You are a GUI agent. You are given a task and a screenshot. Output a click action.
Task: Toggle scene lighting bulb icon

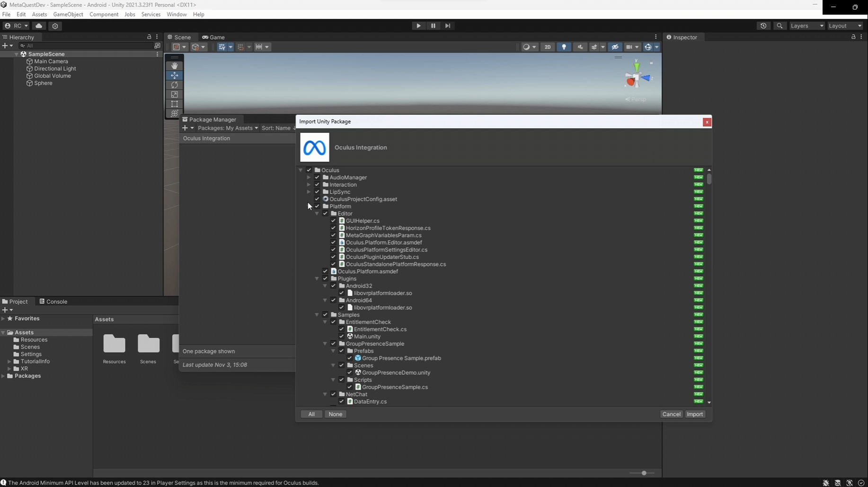pos(564,47)
